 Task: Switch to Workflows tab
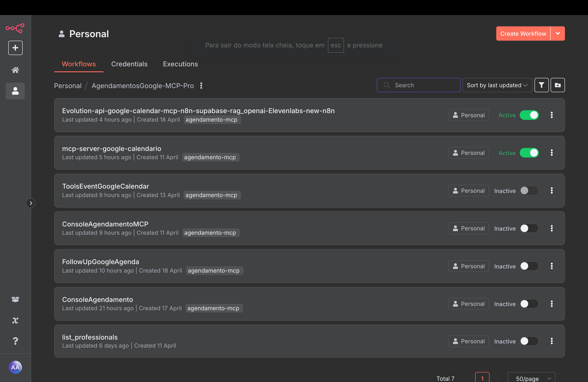coord(79,64)
